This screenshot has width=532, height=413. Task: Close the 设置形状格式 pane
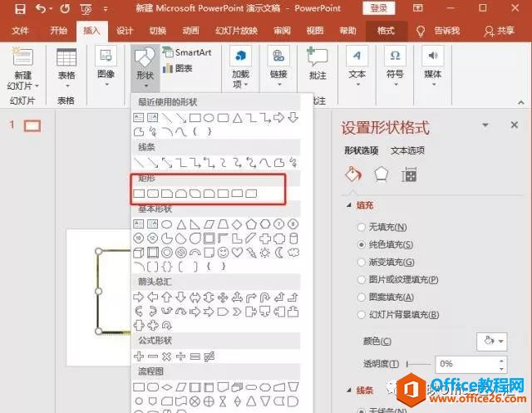[515, 125]
